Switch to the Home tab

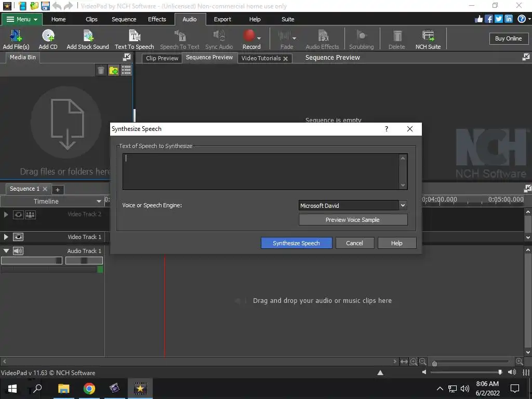coord(58,19)
